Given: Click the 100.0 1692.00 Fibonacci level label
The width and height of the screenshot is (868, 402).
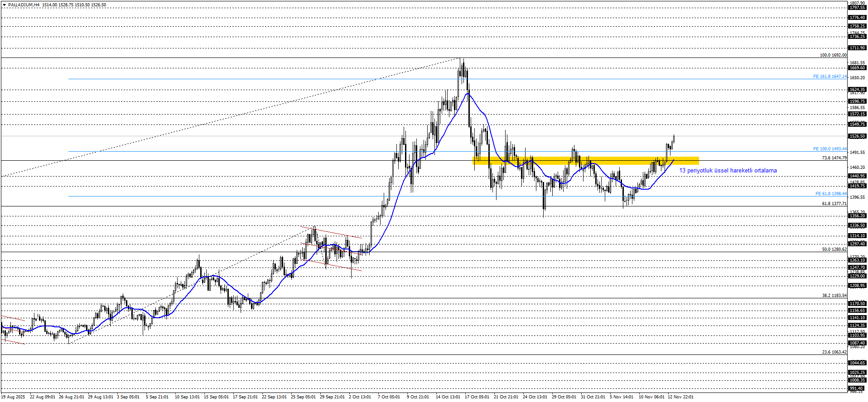Looking at the screenshot, I should tap(833, 55).
